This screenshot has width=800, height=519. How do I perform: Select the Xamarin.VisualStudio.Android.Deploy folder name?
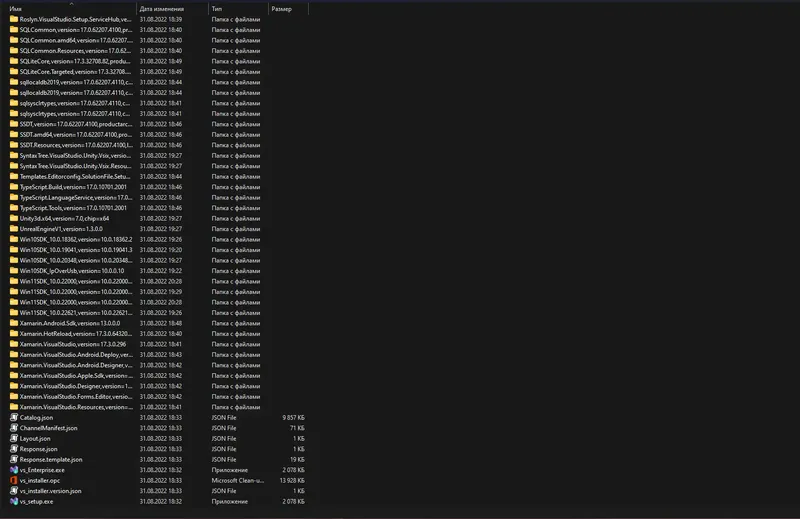[76, 355]
